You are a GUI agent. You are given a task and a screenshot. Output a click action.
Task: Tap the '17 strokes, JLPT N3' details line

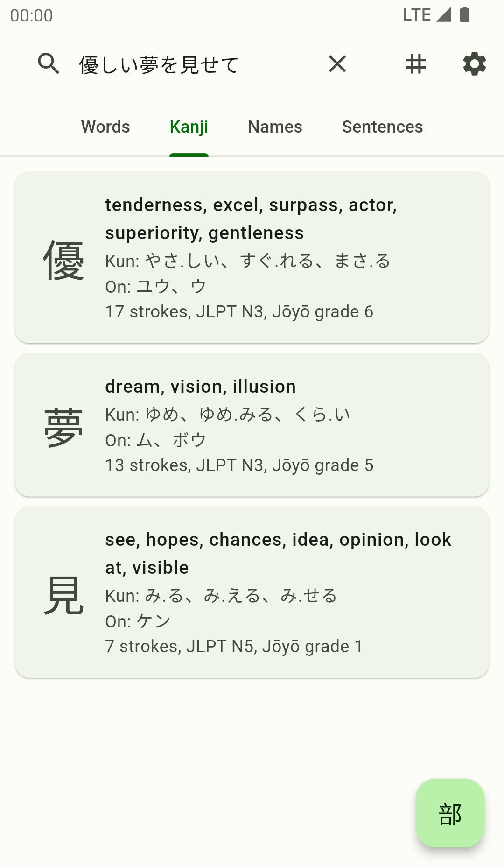coord(239,311)
